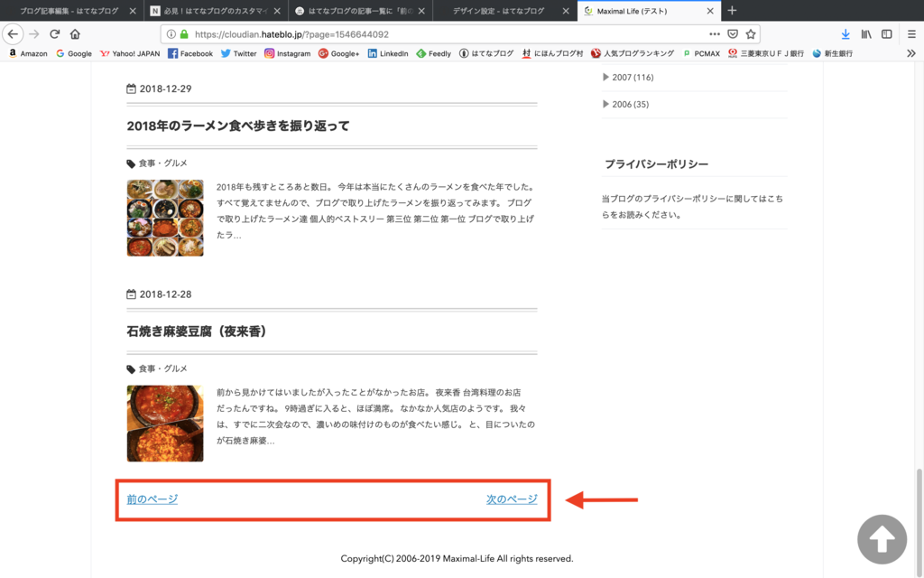Viewport: 924px width, 578px height.
Task: Click the green padlock security icon
Action: [184, 34]
